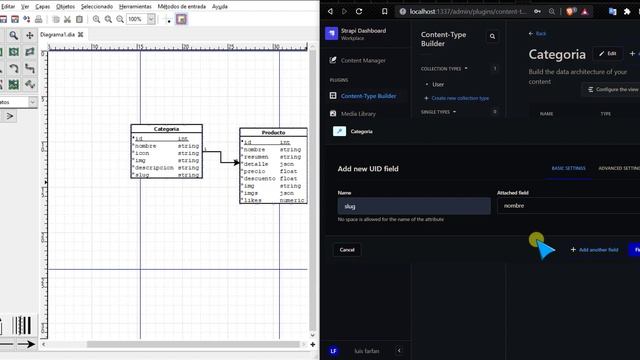This screenshot has width=640, height=360.
Task: Click the vertical scrollbar in Dia canvas
Action: click(x=313, y=192)
